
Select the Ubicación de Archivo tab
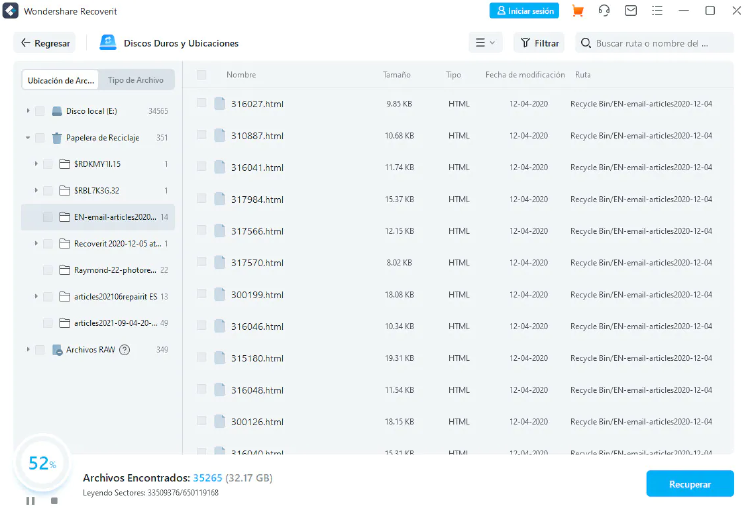pyautogui.click(x=61, y=80)
